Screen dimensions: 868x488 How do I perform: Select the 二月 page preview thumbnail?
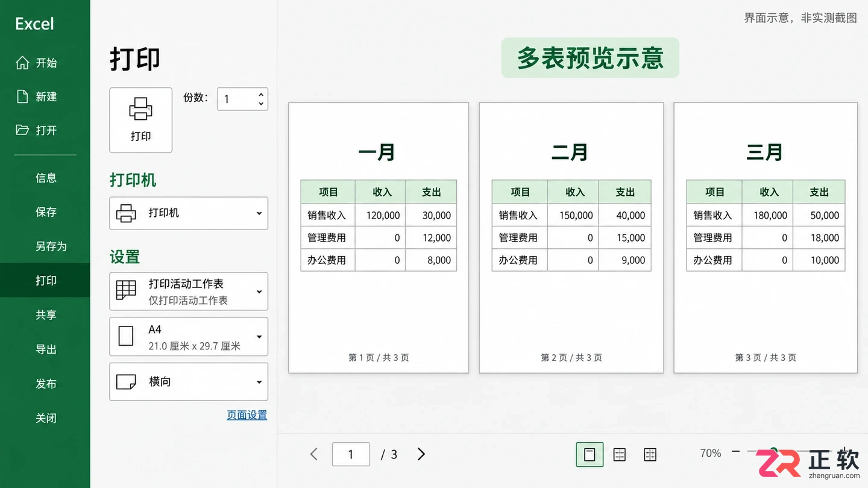click(571, 238)
